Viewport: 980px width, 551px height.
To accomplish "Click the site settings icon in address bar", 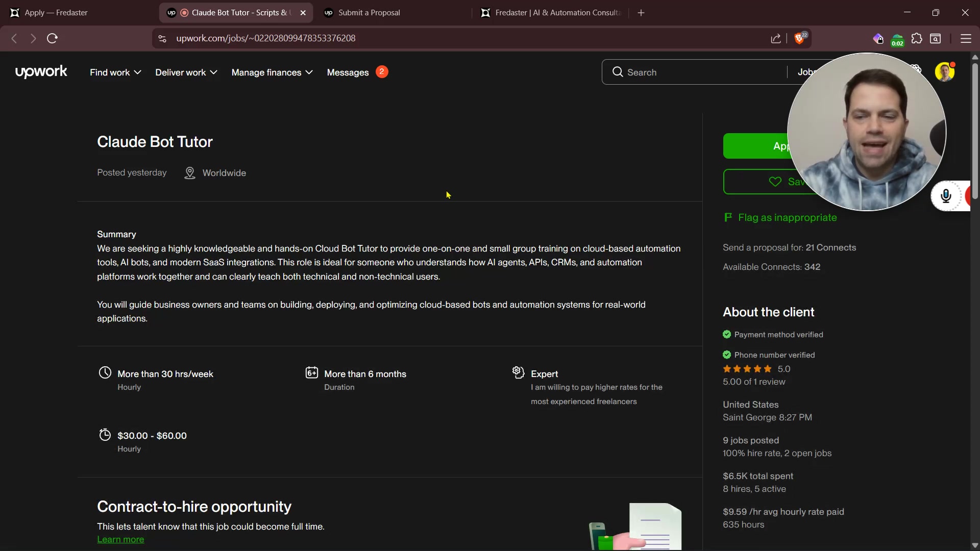I will (162, 39).
